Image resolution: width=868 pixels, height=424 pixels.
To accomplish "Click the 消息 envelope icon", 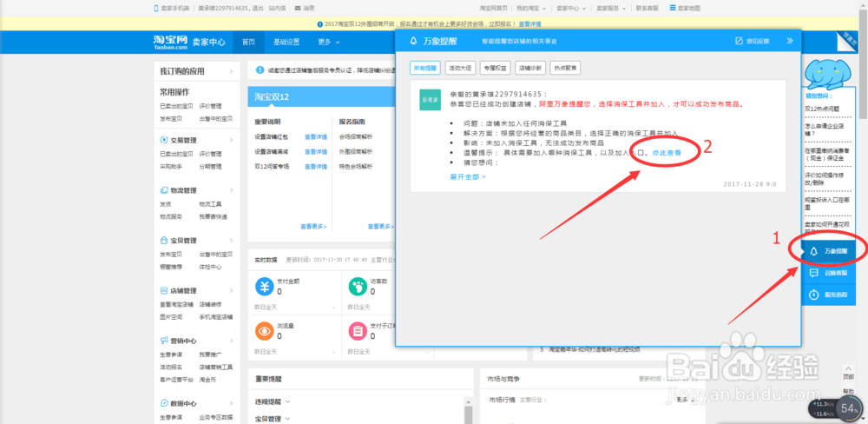I will tap(298, 9).
